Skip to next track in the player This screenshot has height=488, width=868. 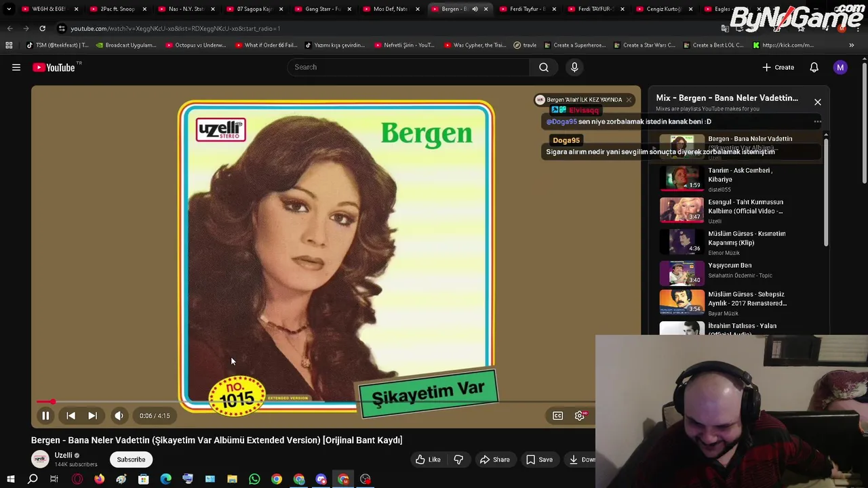(x=92, y=415)
